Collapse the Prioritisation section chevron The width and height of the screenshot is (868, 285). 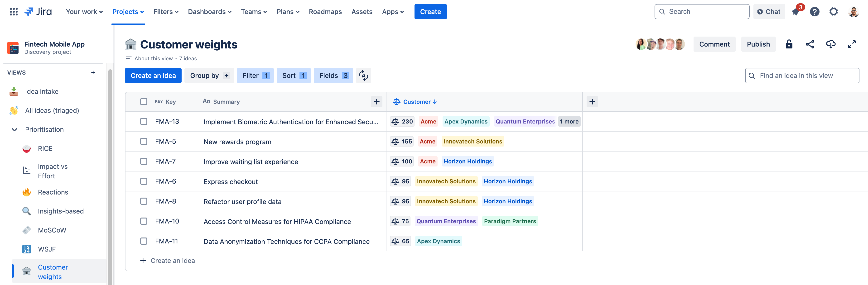click(x=14, y=129)
